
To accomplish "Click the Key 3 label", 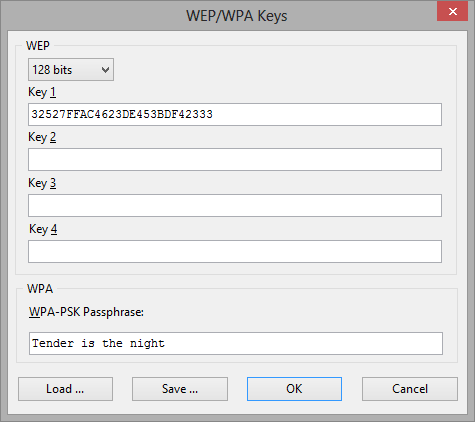I will (42, 183).
